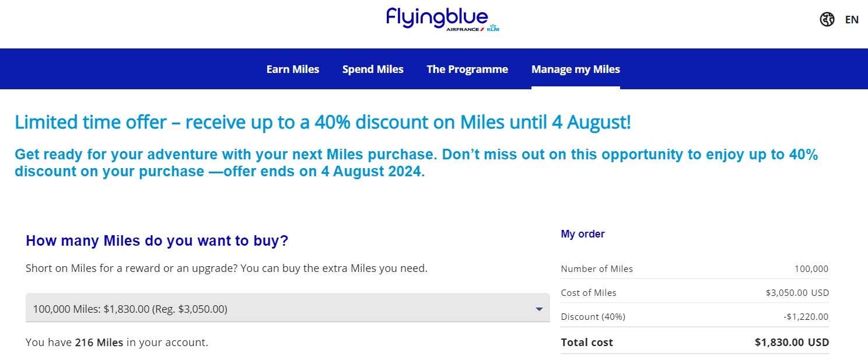Open the Spend Miles menu
The width and height of the screenshot is (868, 363).
click(373, 69)
